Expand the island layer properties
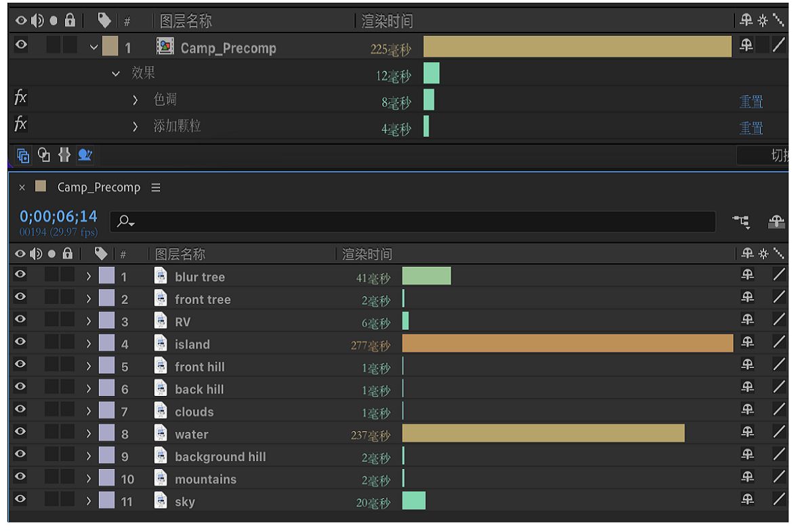This screenshot has width=798, height=532. 88,344
